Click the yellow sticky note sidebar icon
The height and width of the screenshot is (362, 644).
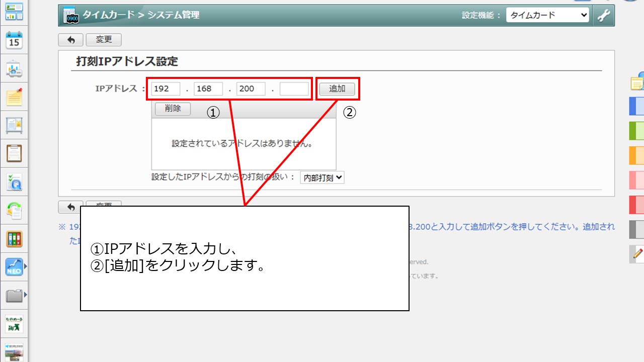(14, 97)
